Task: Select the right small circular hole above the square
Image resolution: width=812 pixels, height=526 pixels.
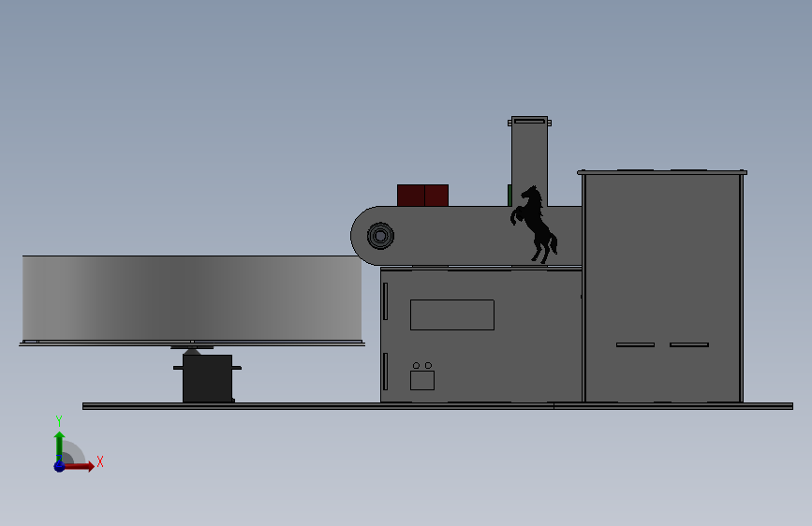Action: tap(428, 366)
